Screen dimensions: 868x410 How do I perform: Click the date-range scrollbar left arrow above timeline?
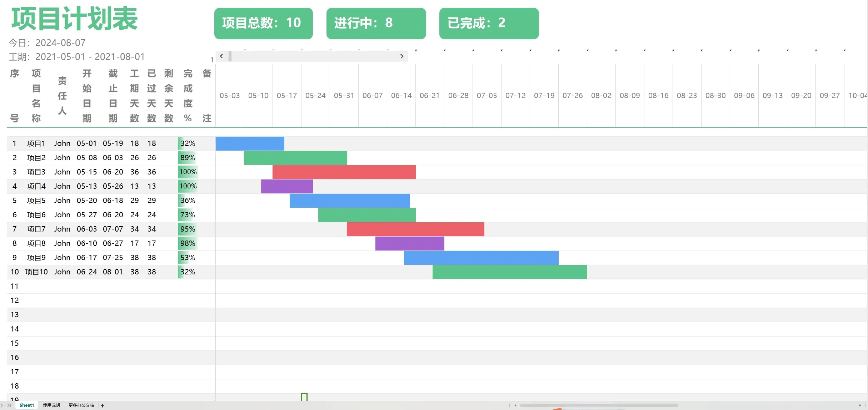221,56
